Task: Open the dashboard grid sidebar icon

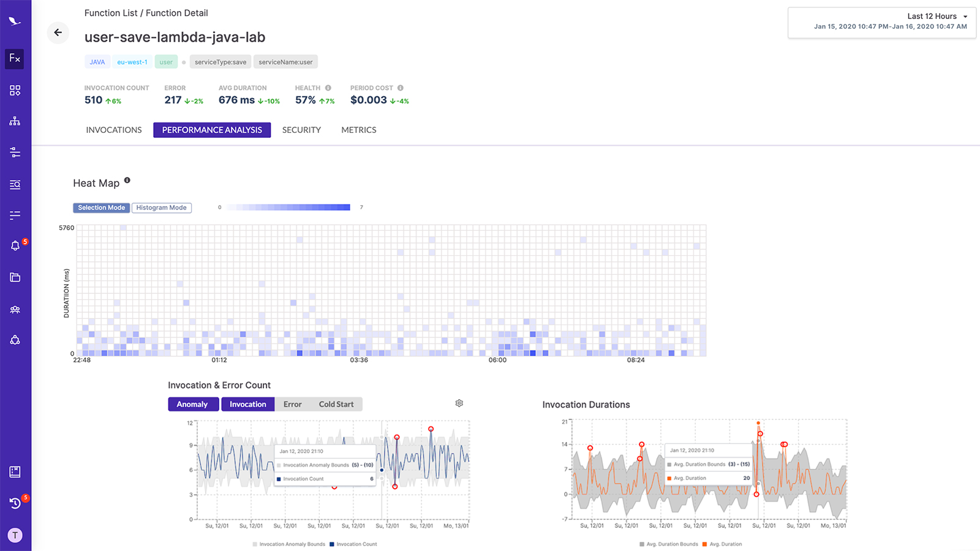Action: 15,91
